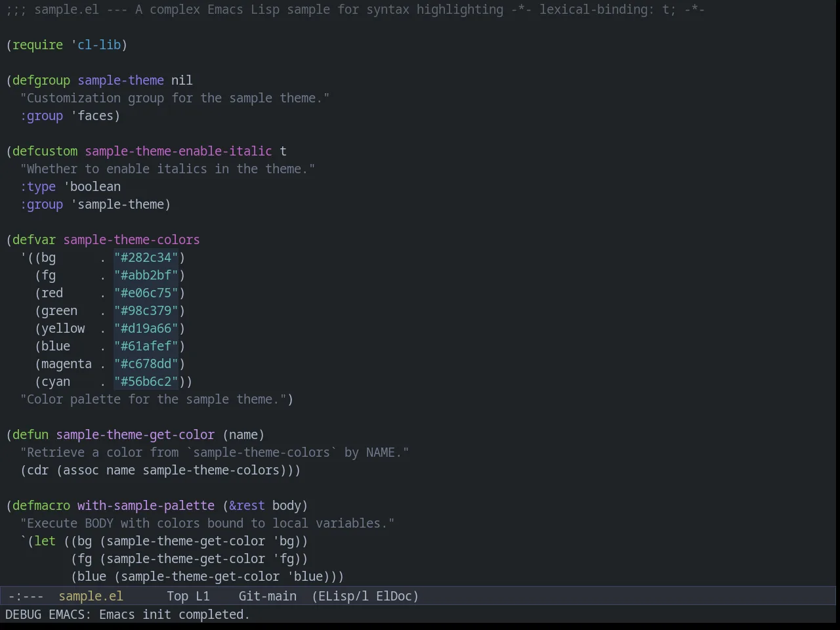Click the "#d19a66" color string
This screenshot has height=630, width=840.
pos(146,328)
